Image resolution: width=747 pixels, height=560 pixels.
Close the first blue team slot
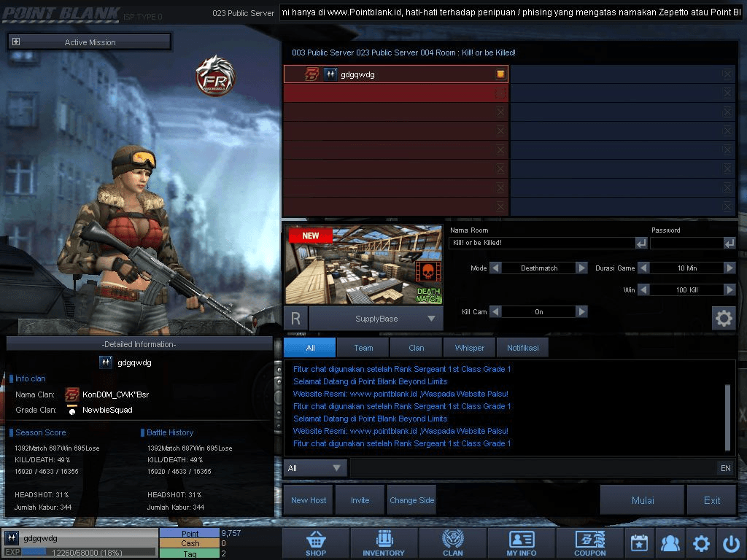[727, 74]
